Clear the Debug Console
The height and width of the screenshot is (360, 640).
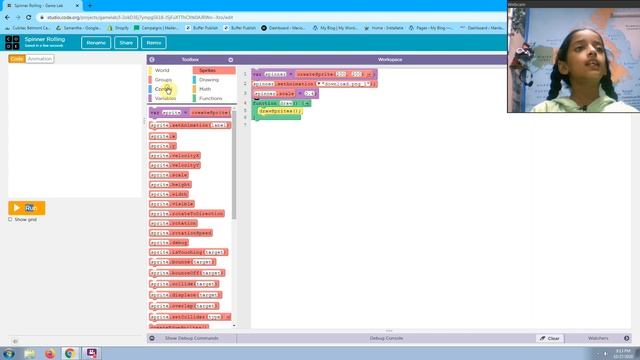click(x=550, y=338)
